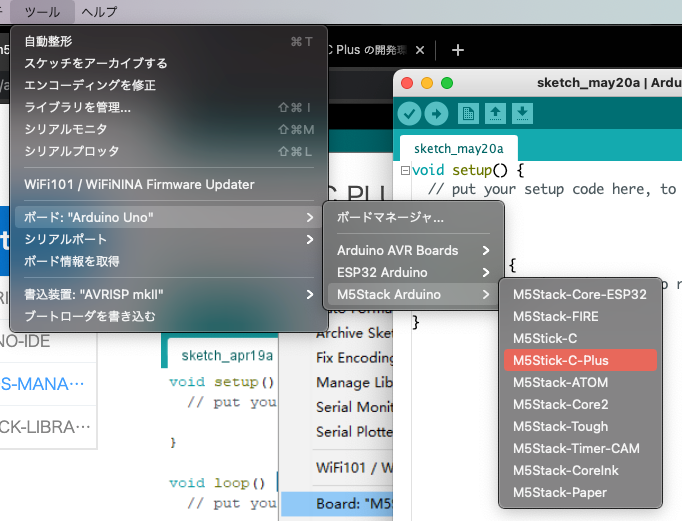Click Serial Monit entry in background image
Viewport: 682px width, 521px height.
coord(354,407)
